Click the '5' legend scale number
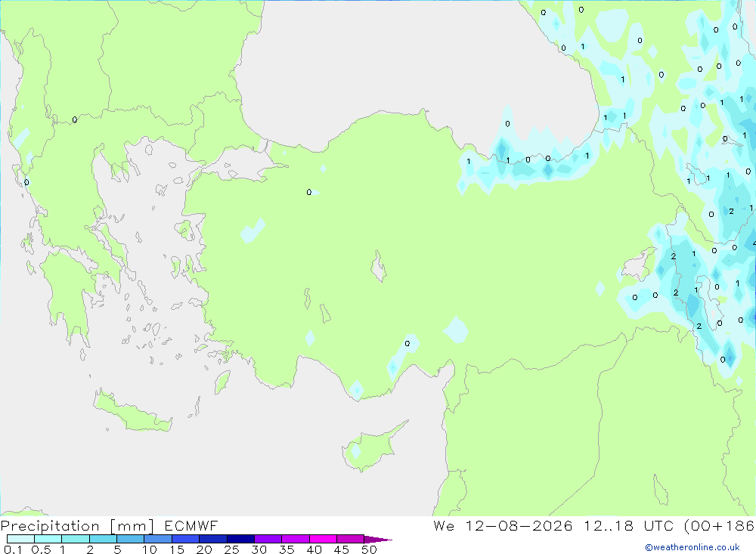756x554 pixels. (117, 549)
